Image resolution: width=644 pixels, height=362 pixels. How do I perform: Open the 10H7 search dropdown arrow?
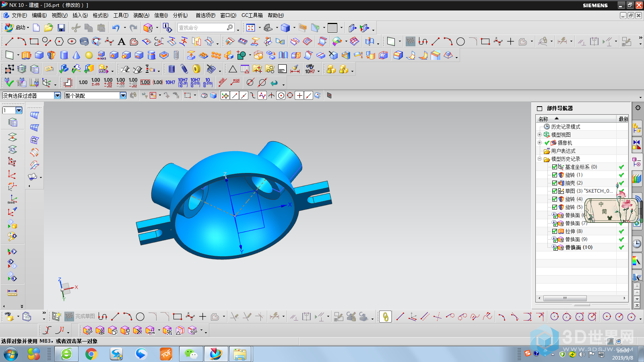(318, 70)
